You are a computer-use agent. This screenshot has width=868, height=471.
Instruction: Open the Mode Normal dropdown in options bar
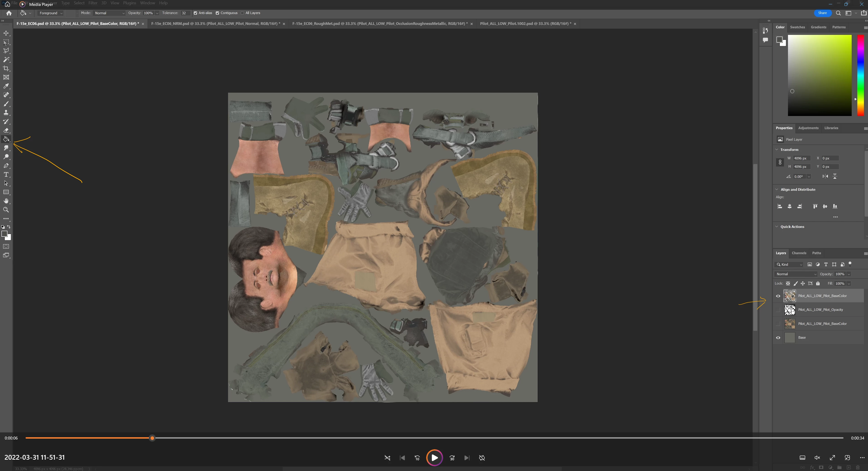[109, 13]
